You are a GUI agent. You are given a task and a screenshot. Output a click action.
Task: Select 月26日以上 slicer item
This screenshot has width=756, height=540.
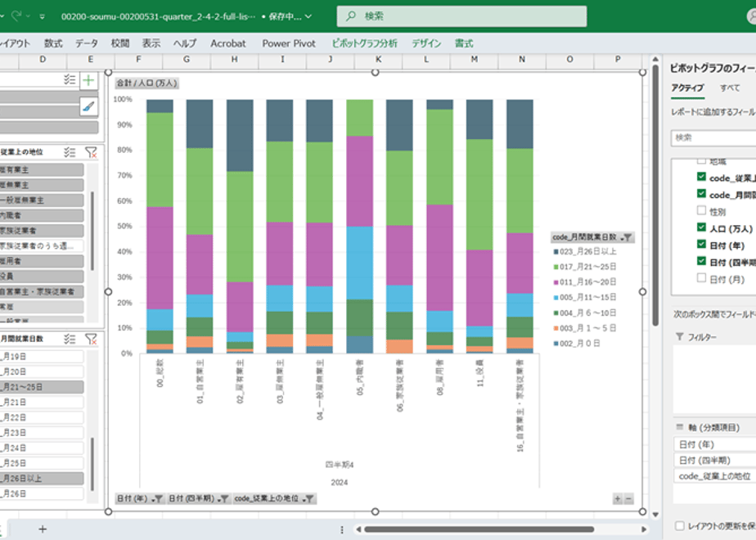[42, 479]
